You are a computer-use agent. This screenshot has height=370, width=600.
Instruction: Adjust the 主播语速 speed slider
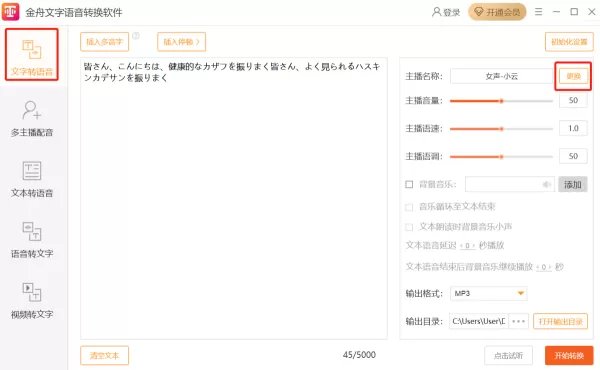(x=501, y=129)
